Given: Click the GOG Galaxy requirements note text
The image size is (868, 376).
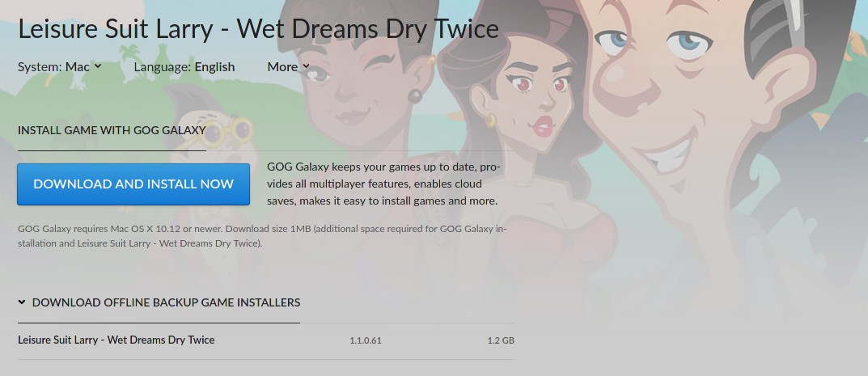Looking at the screenshot, I should click(262, 235).
